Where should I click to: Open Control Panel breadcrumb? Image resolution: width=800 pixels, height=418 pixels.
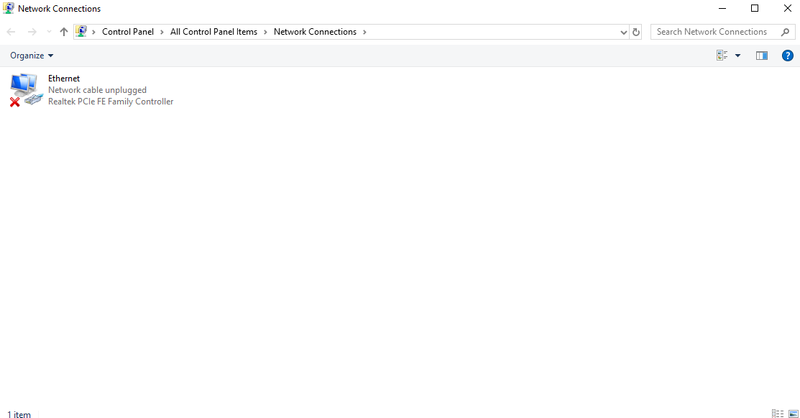128,32
